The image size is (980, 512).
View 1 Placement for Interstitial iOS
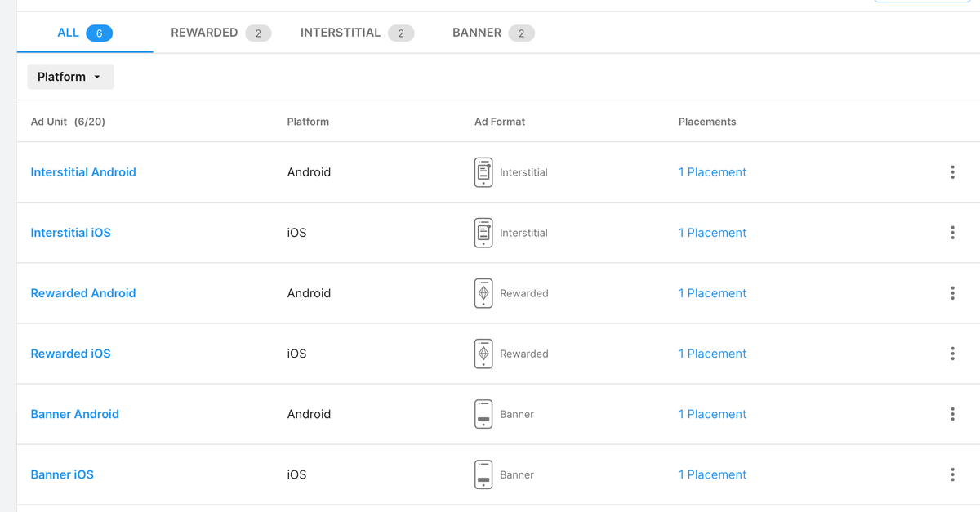[x=712, y=233]
